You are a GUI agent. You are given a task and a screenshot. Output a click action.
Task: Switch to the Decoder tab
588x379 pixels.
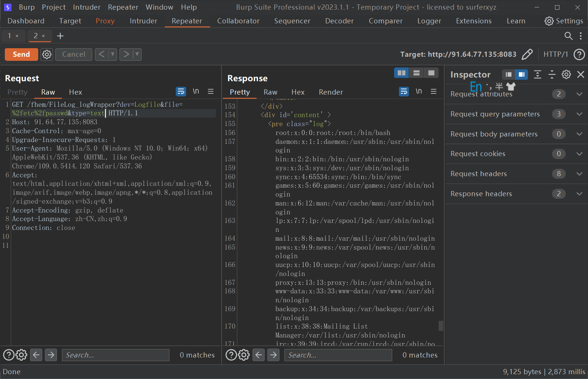click(x=339, y=21)
